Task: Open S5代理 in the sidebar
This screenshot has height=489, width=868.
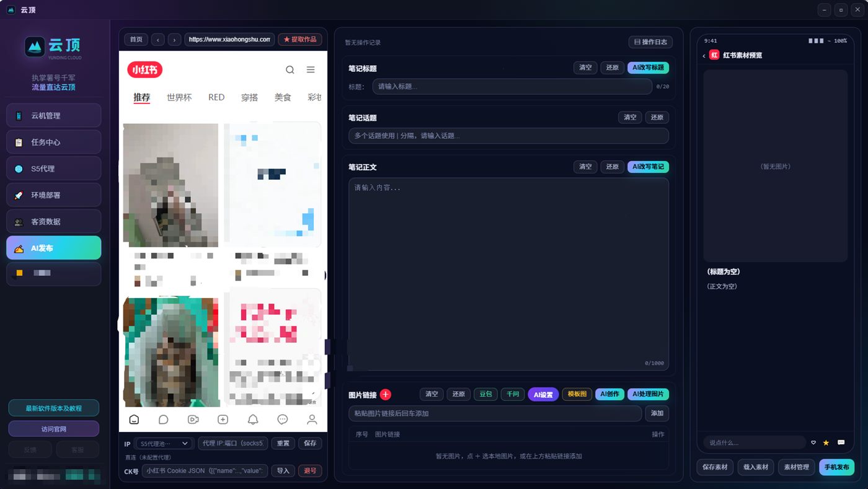Action: point(53,169)
